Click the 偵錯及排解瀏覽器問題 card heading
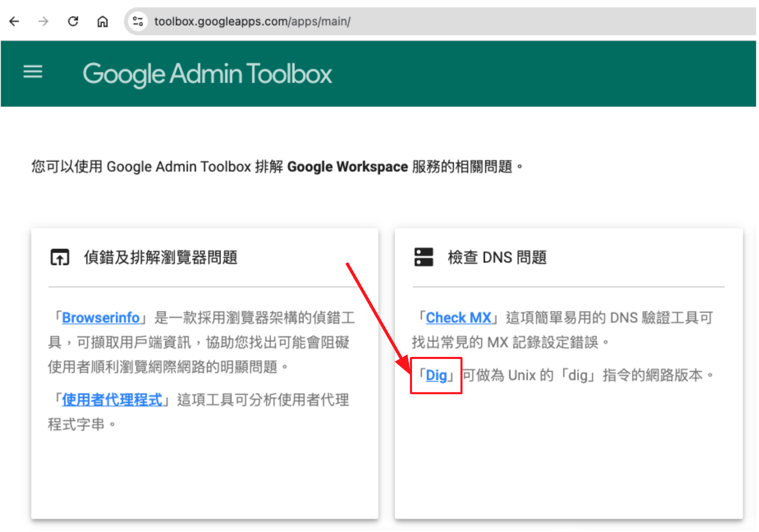759x532 pixels. click(161, 257)
